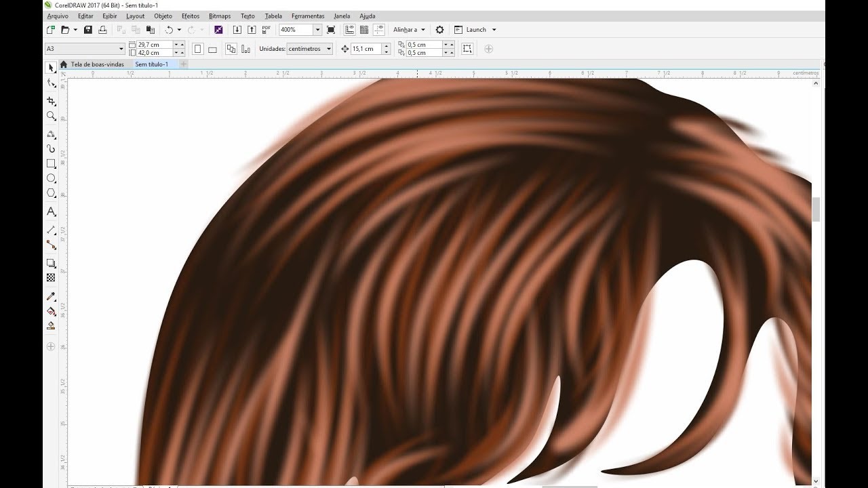Expand the open-file arrow dropdown
Viewport: 868px width, 488px height.
[75, 30]
